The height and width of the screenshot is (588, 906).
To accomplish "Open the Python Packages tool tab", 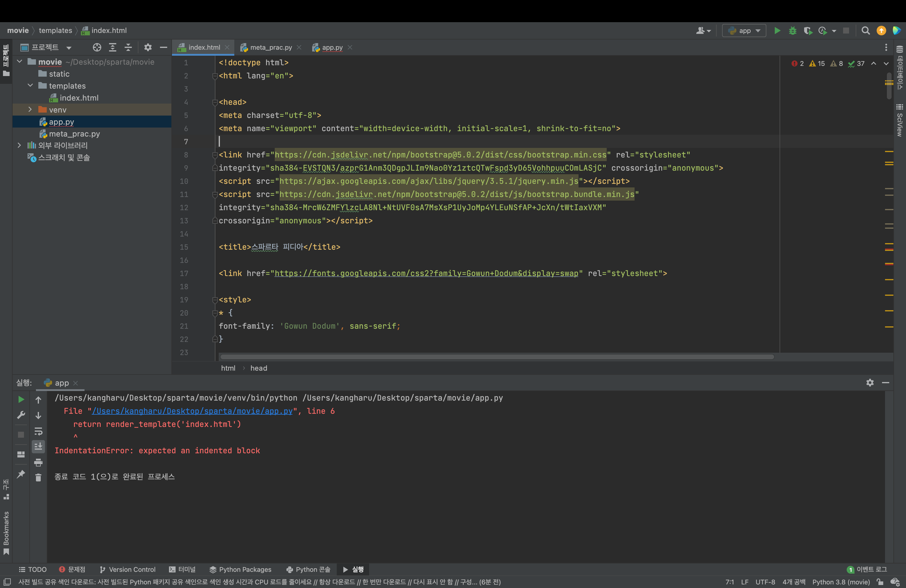I will (240, 569).
